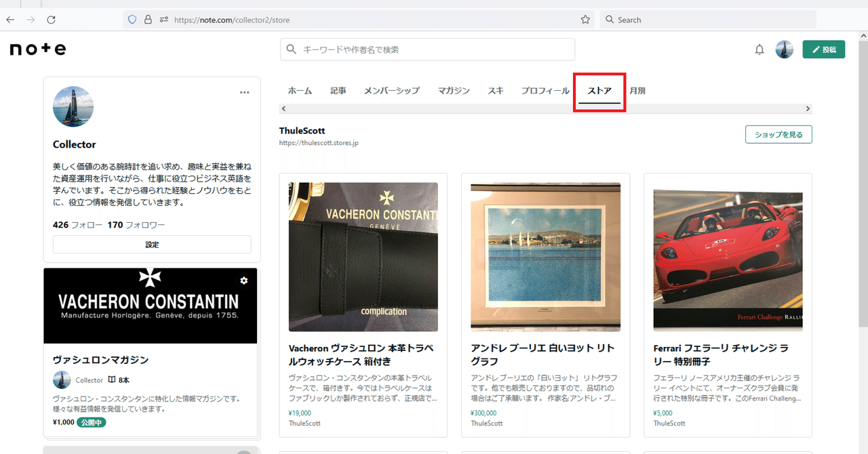Click ThuleScott under the Vacheron product
868x454 pixels.
point(304,424)
